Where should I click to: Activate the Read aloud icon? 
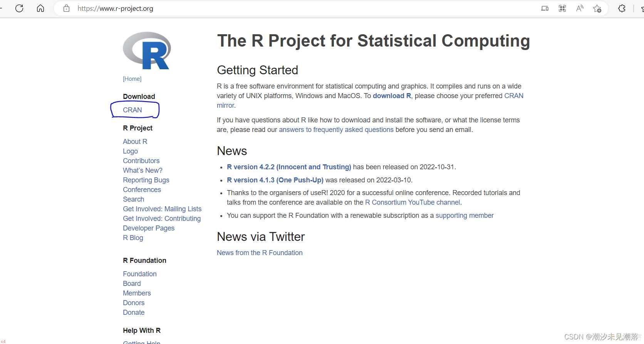[x=580, y=8]
